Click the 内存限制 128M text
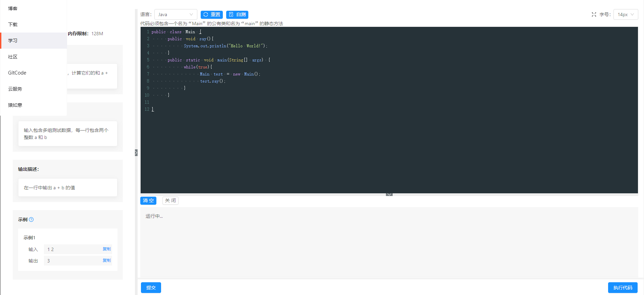644x295 pixels. tap(85, 34)
